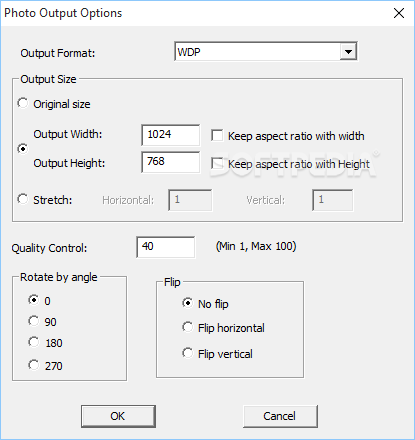This screenshot has width=415, height=440.
Task: Select the No flip option
Action: pos(187,303)
